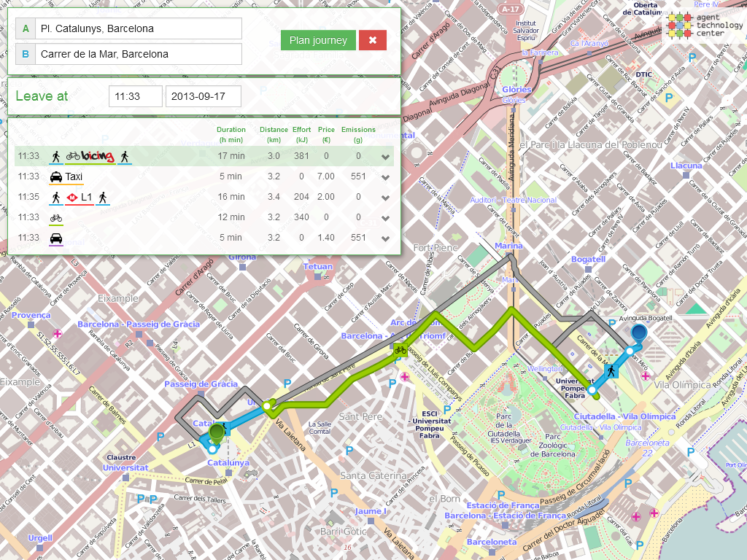
Task: Click the taxi icon in second route
Action: [x=55, y=176]
